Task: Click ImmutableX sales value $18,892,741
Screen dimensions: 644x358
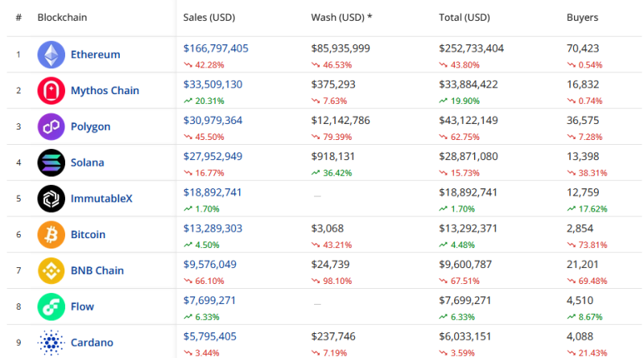Action: point(213,192)
